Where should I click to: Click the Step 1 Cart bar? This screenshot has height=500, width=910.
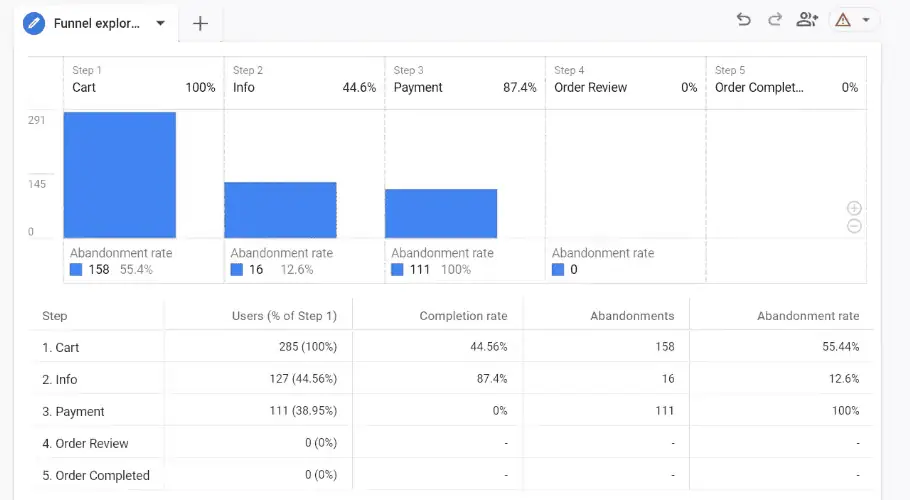pos(120,175)
